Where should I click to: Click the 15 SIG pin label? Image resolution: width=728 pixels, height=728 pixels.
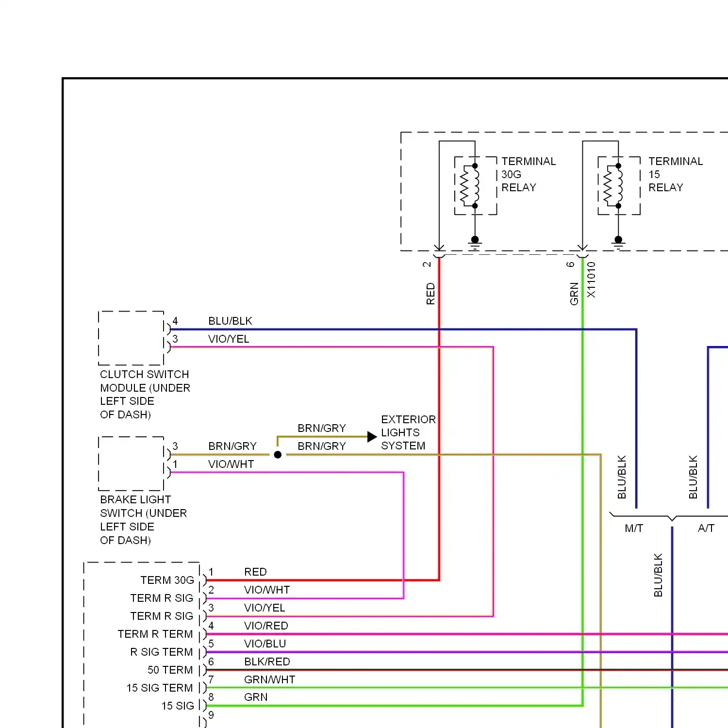(178, 706)
